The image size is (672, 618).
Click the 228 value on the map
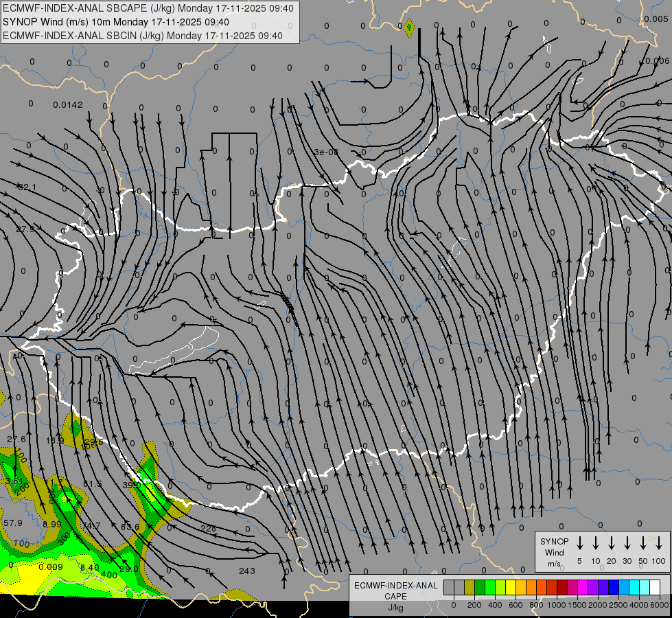[208, 528]
